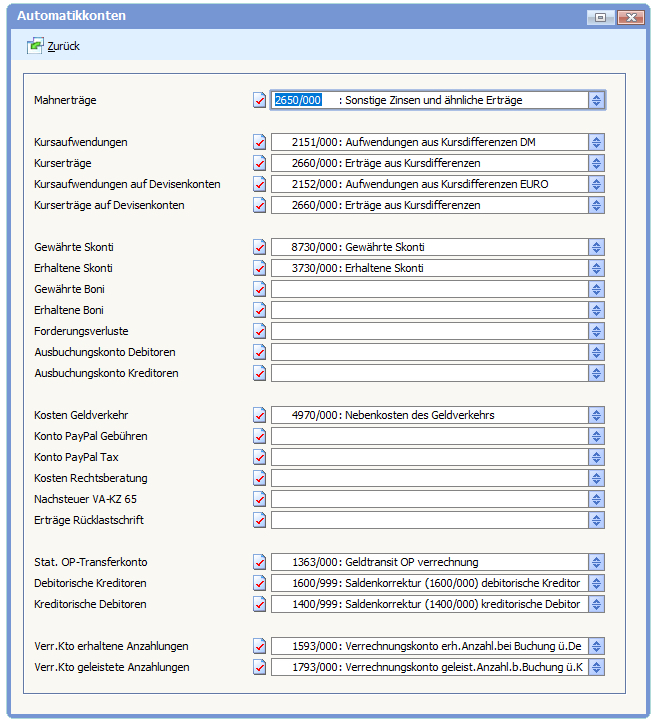Click the Ausbuchungskonto Kreditoren account field

point(430,373)
